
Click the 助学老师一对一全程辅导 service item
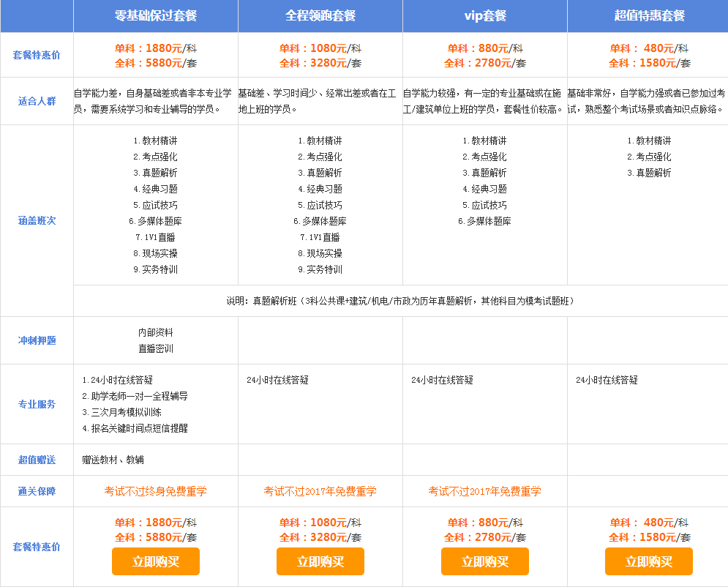point(138,396)
